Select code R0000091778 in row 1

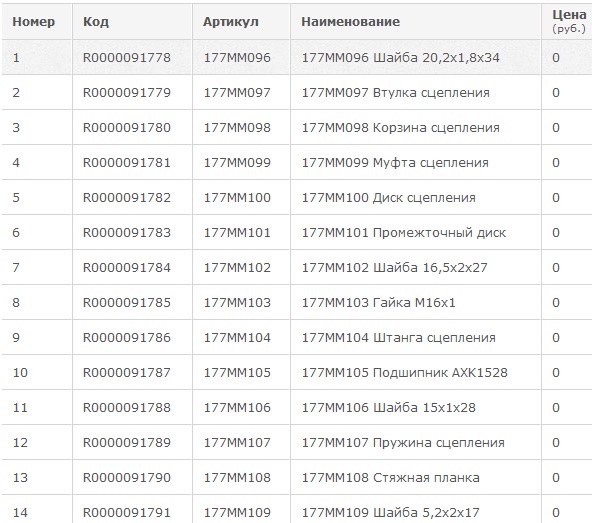click(127, 58)
